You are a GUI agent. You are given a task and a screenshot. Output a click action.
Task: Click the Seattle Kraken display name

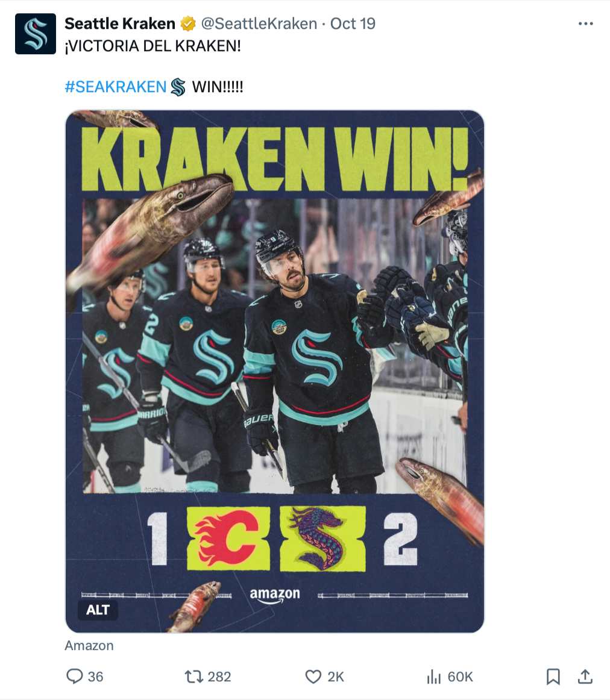[x=120, y=23]
